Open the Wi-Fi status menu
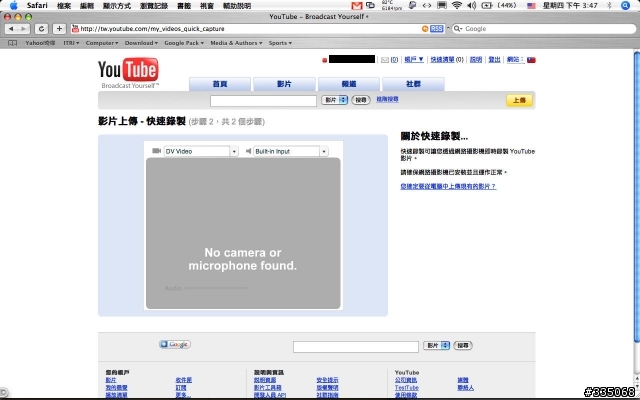 pos(457,5)
